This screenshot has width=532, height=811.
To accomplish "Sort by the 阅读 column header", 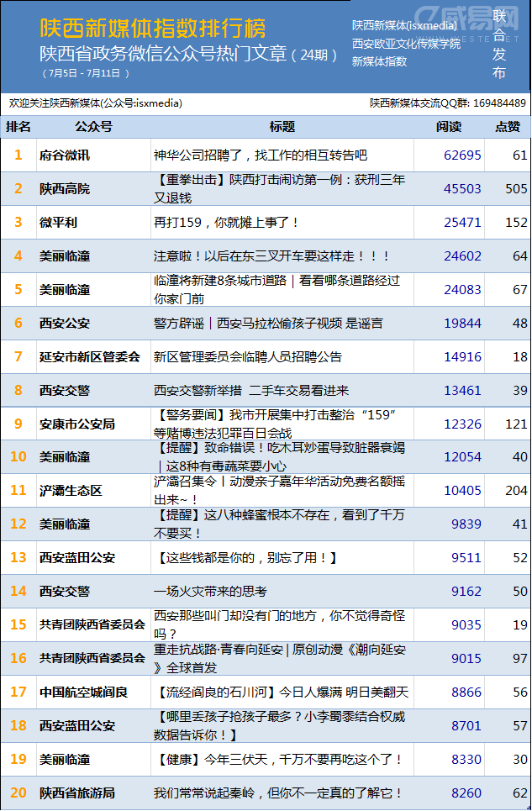I will (x=449, y=127).
